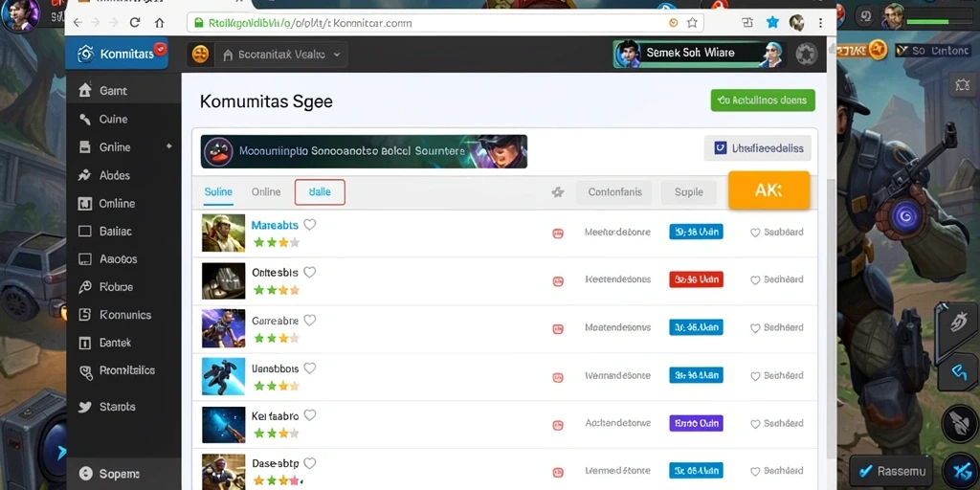Open Abdes in the sidebar
Screen dimensions: 980x490
123,175
